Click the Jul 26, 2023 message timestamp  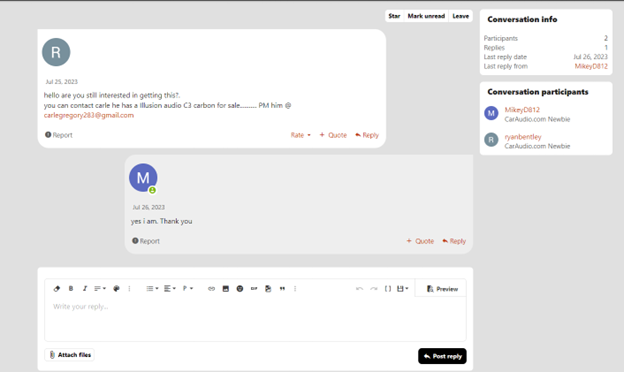(148, 207)
